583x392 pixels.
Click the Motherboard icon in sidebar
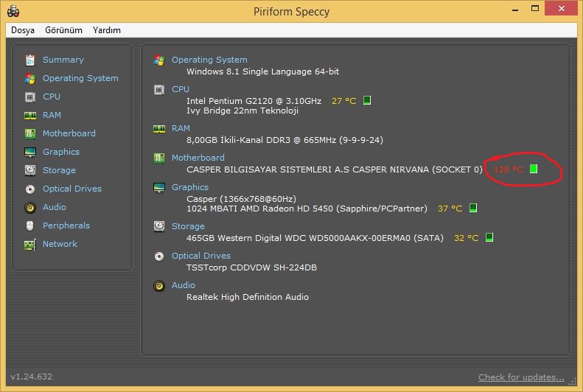(x=29, y=133)
